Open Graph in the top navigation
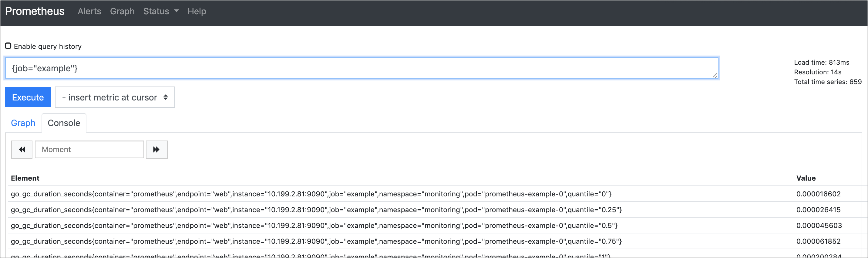 point(122,11)
